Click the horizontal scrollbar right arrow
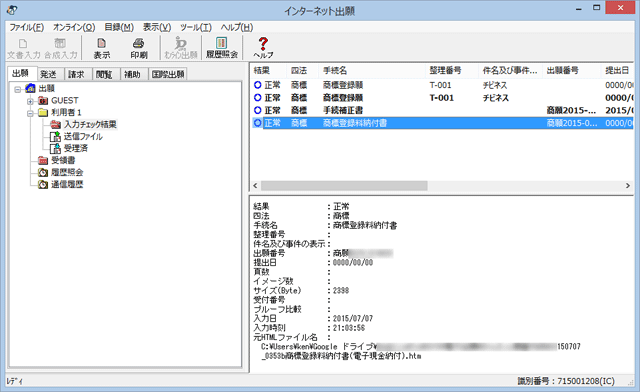Viewport: 640px width, 392px height. point(628,186)
